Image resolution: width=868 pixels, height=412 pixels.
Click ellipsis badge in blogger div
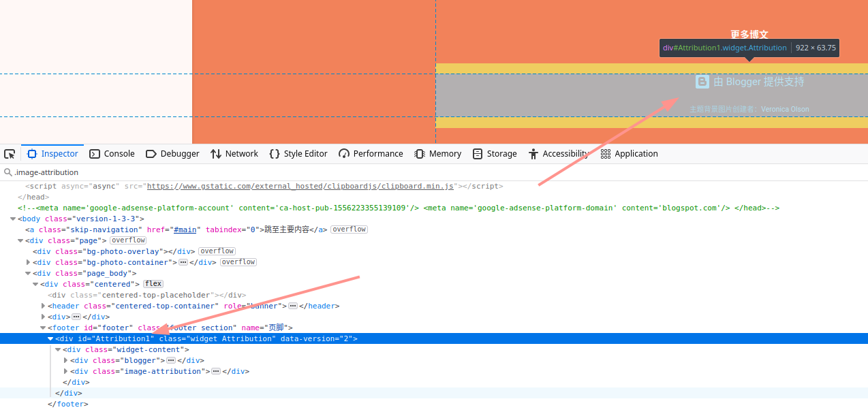click(x=171, y=360)
